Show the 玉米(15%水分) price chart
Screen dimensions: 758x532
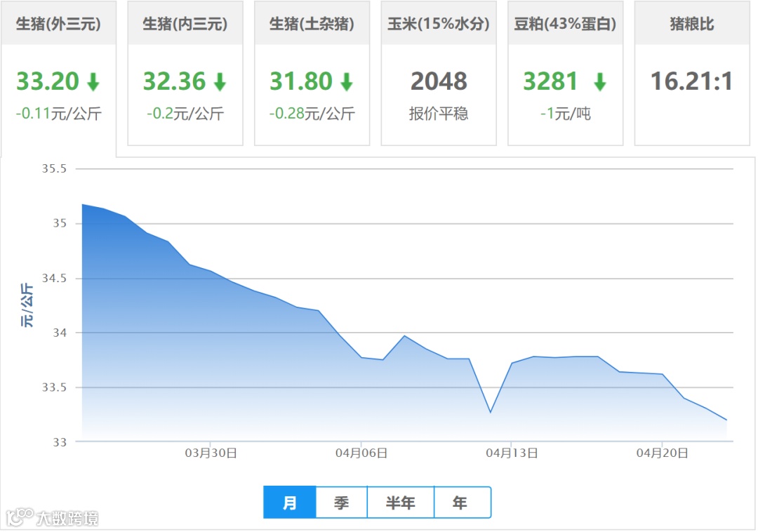439,72
